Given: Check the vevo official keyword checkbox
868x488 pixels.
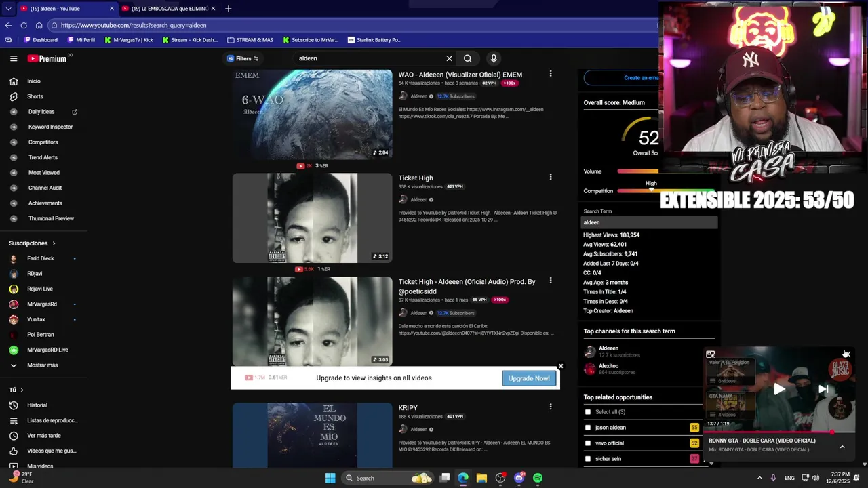Looking at the screenshot, I should tap(588, 443).
